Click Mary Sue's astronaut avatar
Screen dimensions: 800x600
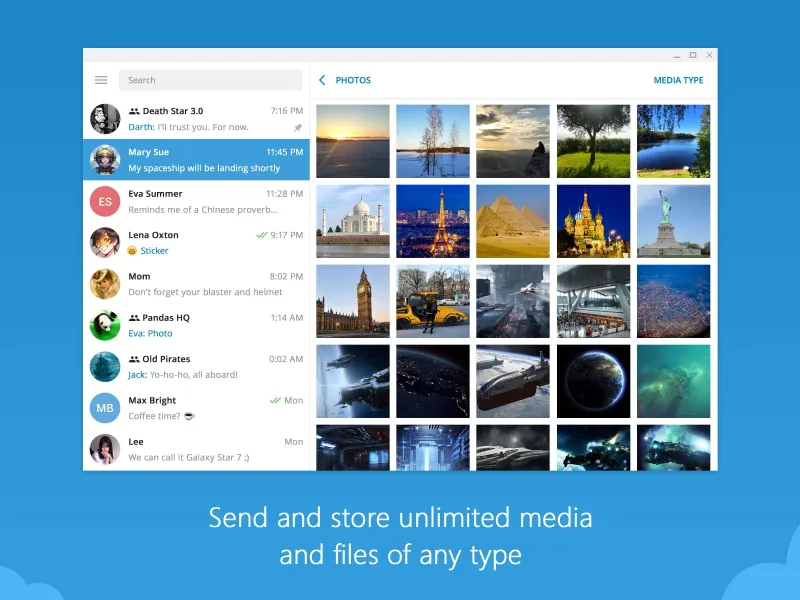click(105, 160)
